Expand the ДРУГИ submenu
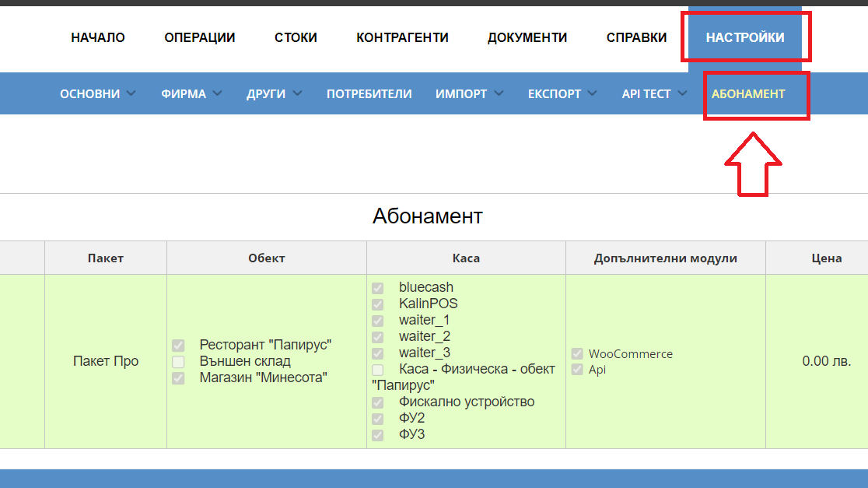The image size is (868, 488). point(274,93)
